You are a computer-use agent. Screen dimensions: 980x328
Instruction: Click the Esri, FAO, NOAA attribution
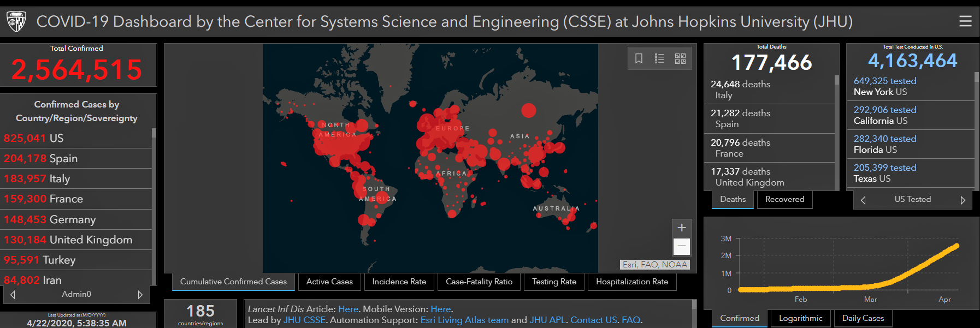[x=655, y=265]
